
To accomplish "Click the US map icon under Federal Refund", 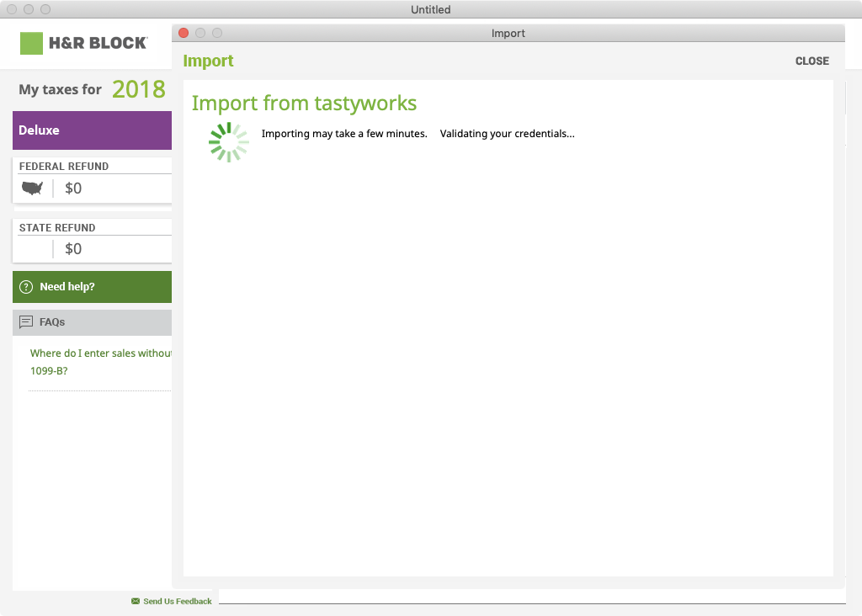I will (x=32, y=188).
